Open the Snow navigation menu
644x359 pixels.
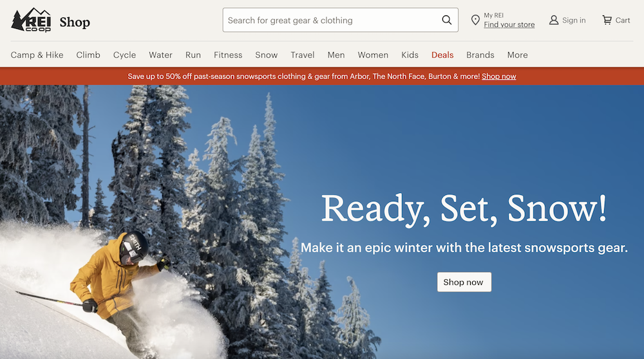tap(267, 55)
